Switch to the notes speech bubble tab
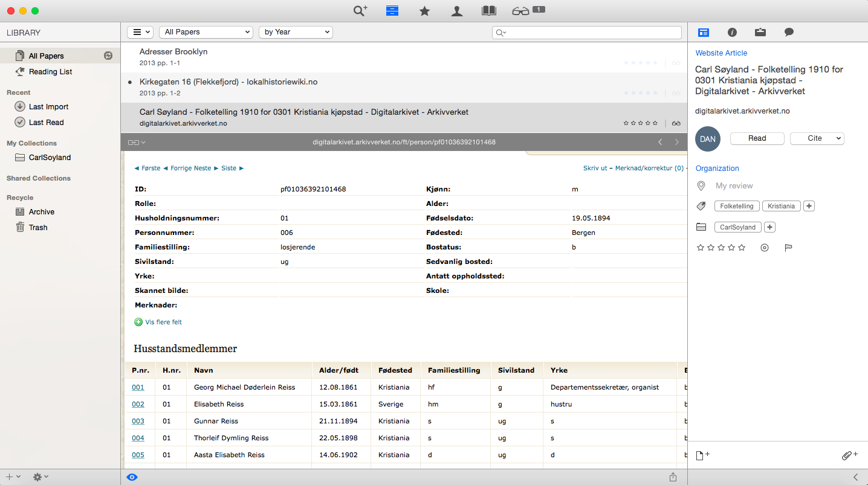The image size is (868, 485). pyautogui.click(x=789, y=32)
